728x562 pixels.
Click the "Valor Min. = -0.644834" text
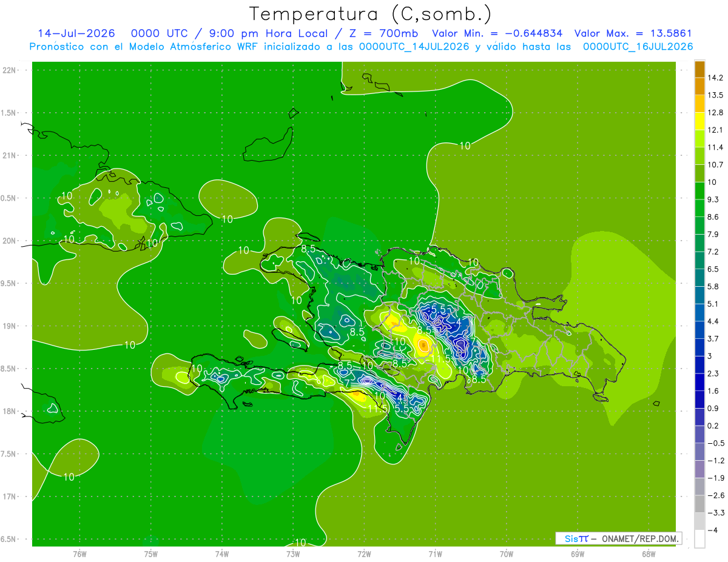pyautogui.click(x=497, y=33)
